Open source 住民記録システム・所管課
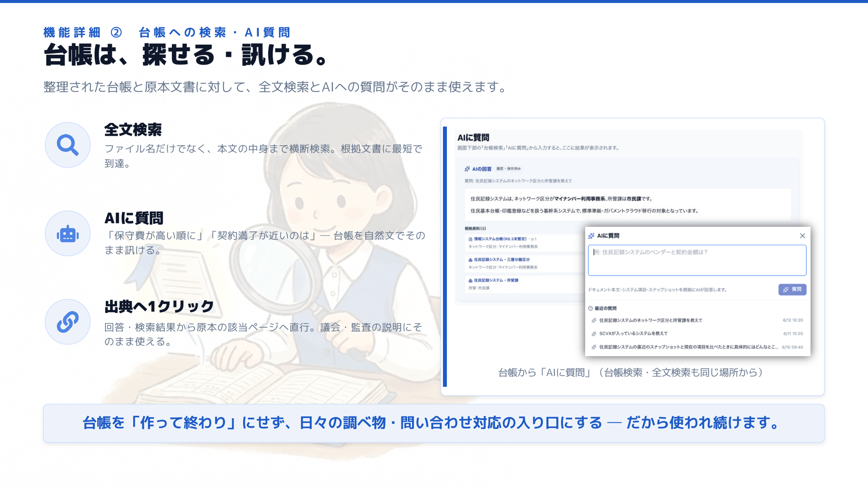Screen dimensions: 868x488 point(496,281)
